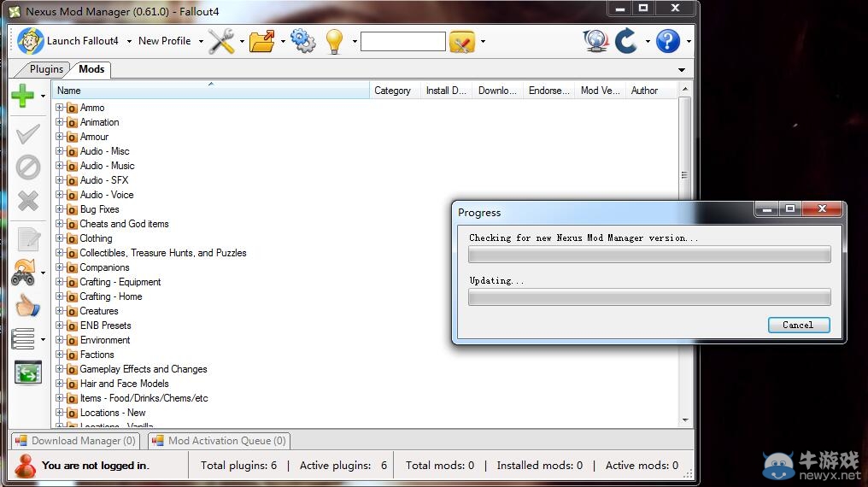The width and height of the screenshot is (868, 487).
Task: Click the list view categories icon
Action: 23,339
